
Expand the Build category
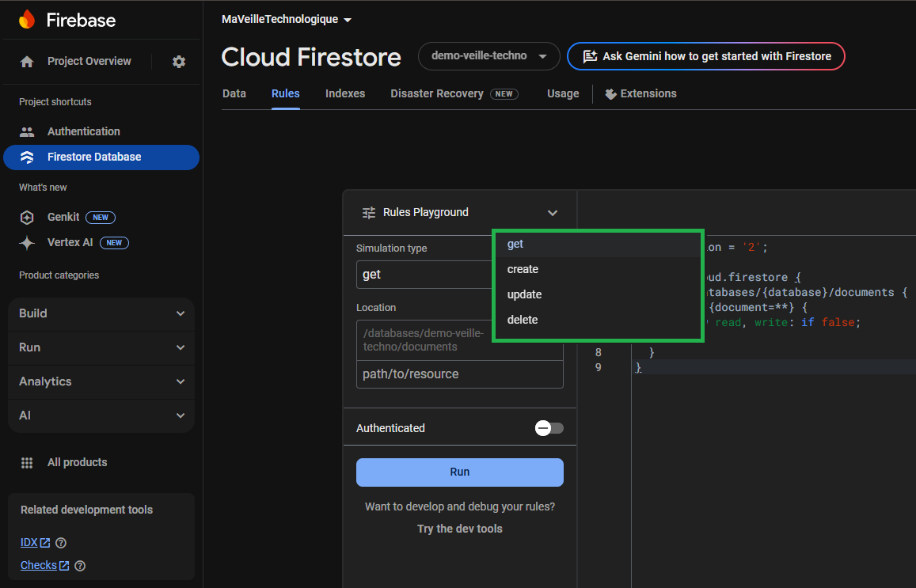[101, 313]
